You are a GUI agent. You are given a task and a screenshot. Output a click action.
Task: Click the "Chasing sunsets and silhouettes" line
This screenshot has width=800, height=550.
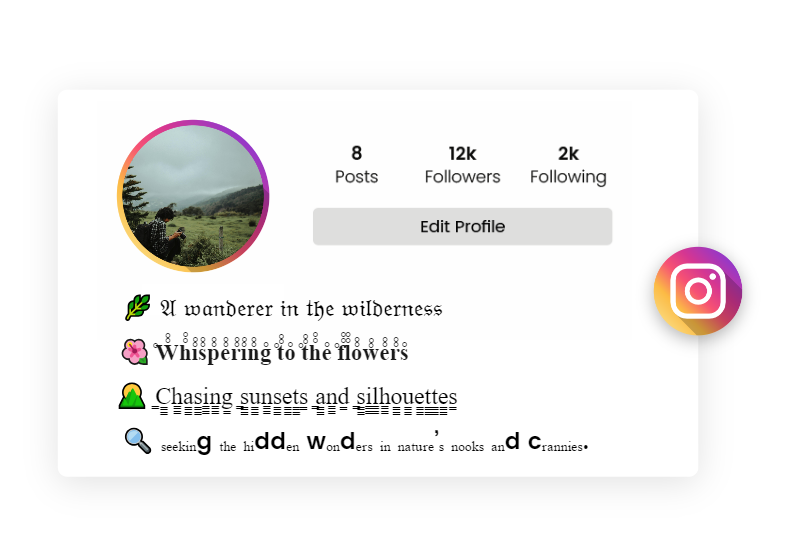[x=306, y=396]
